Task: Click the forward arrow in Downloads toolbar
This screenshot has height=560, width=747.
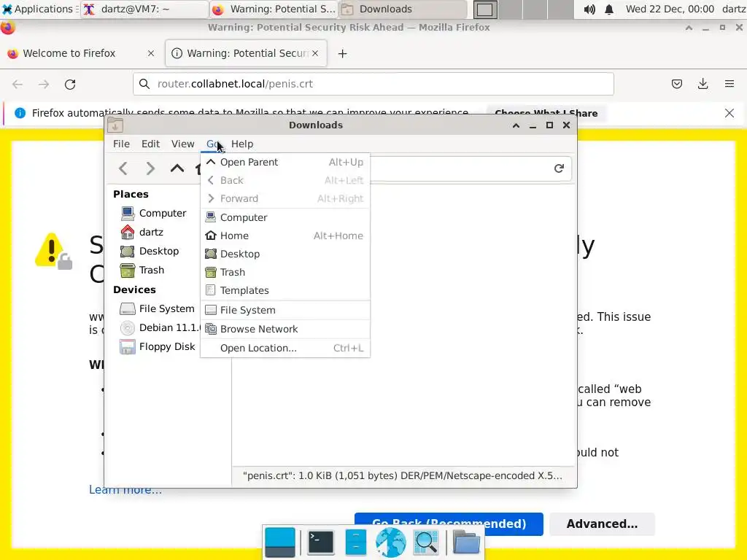Action: [x=150, y=168]
